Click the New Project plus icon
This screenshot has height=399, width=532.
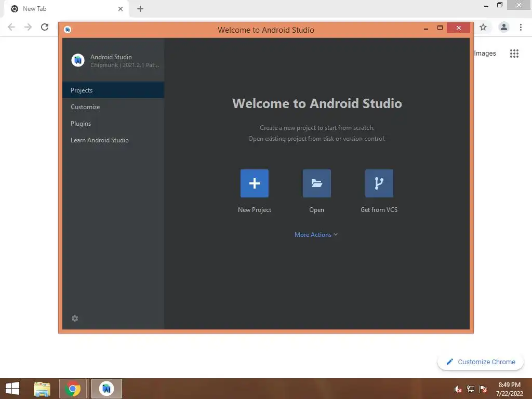point(255,183)
